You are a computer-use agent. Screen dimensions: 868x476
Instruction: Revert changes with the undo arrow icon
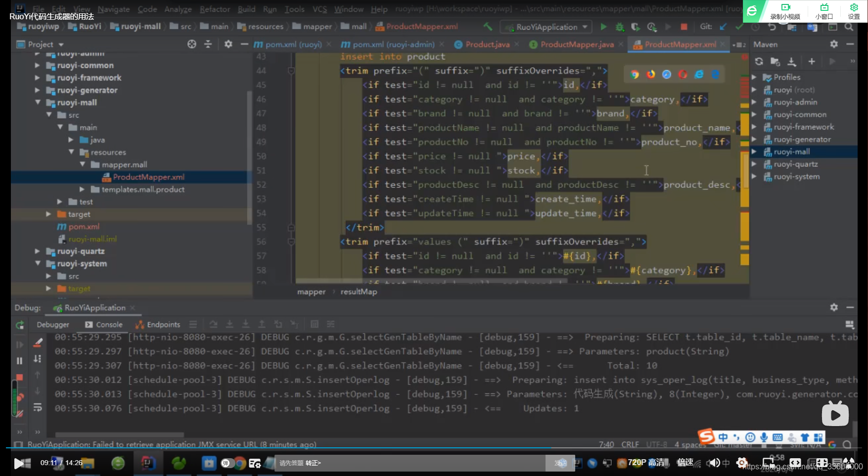point(772,27)
